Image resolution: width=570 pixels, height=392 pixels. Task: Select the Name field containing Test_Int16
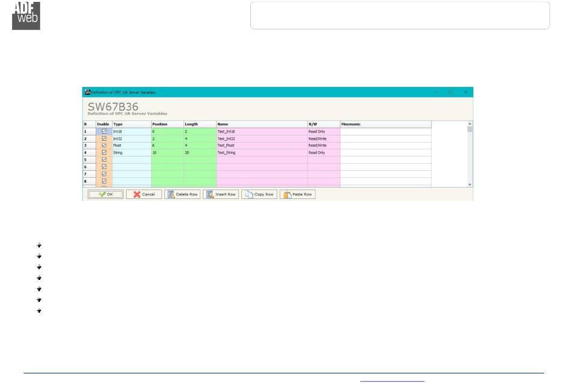tap(262, 131)
